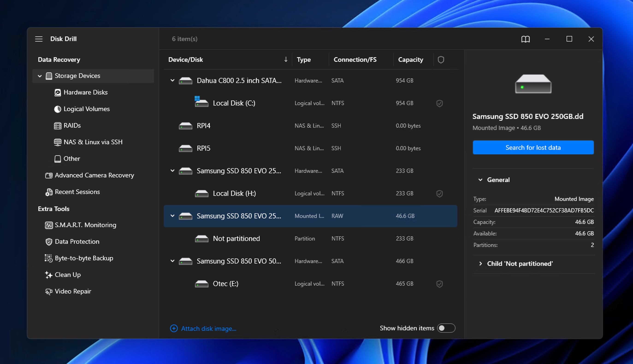Expand the Child 'Not partitioned' section
The height and width of the screenshot is (364, 633).
coord(480,264)
